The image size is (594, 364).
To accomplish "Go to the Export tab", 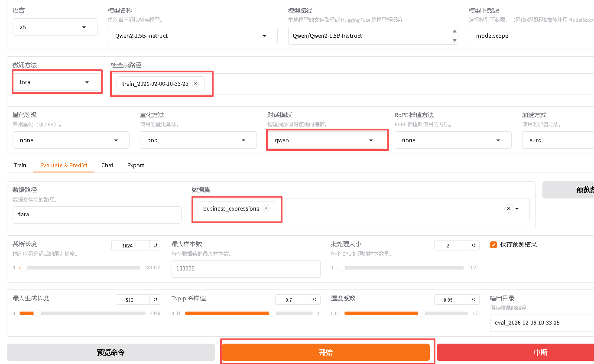I will coord(136,165).
